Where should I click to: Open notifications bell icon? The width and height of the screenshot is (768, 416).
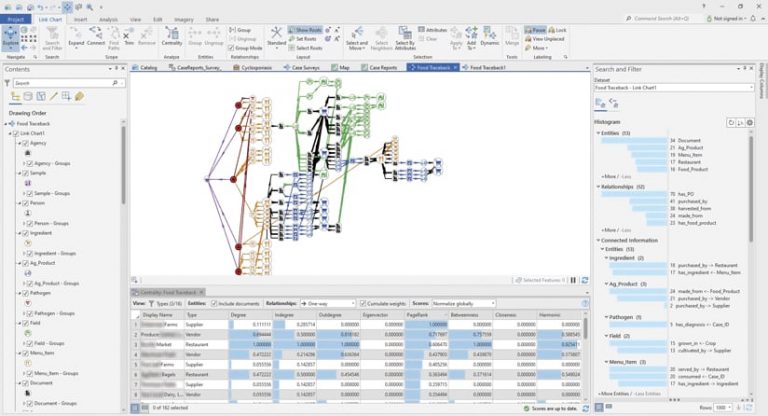pos(753,19)
